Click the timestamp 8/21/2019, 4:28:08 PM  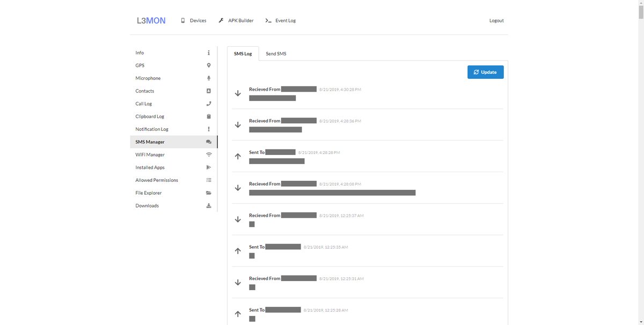click(x=340, y=184)
